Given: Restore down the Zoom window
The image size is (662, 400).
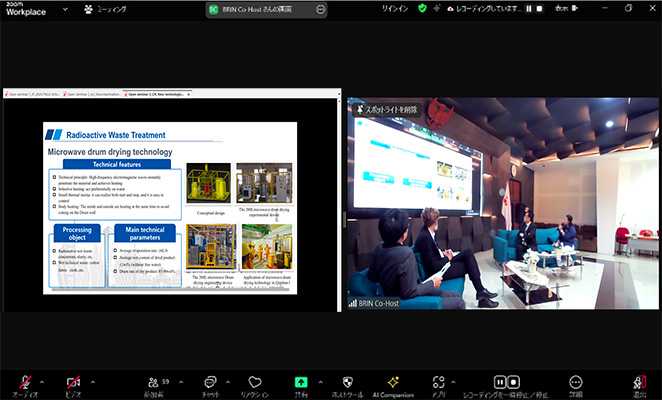Looking at the screenshot, I should pyautogui.click(x=628, y=8).
